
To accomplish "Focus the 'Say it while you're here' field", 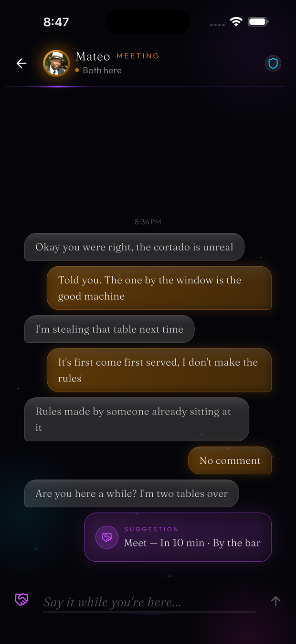I will [149, 602].
